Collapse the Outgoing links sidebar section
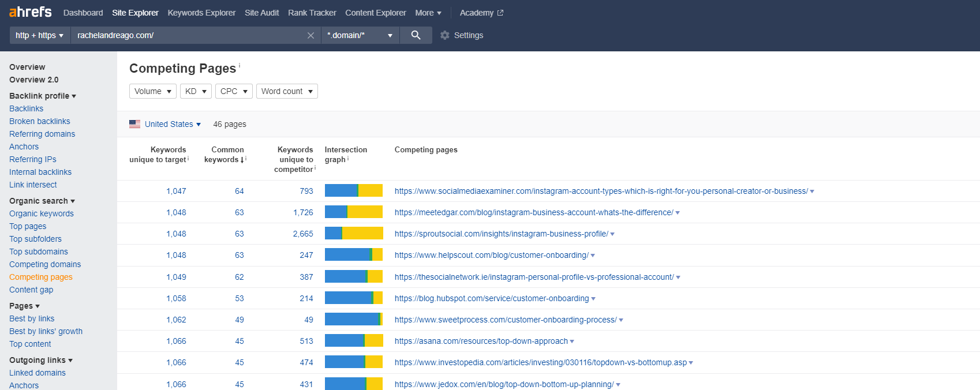Image resolution: width=980 pixels, height=390 pixels. 41,360
